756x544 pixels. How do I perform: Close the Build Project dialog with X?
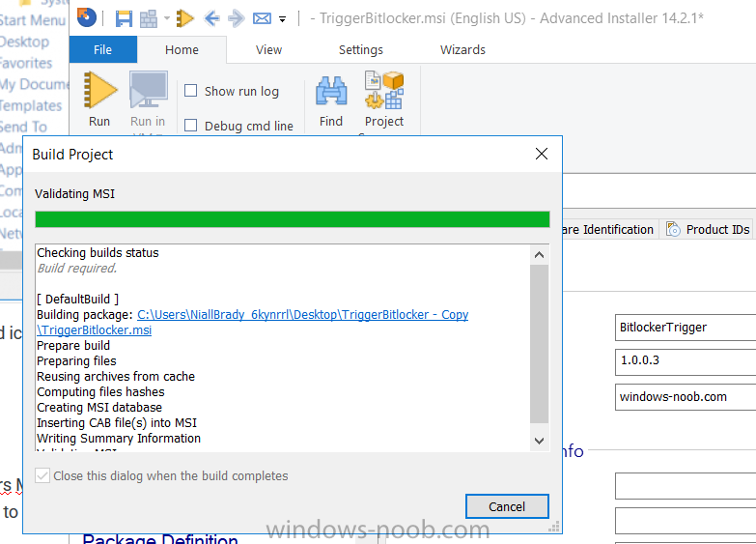542,154
